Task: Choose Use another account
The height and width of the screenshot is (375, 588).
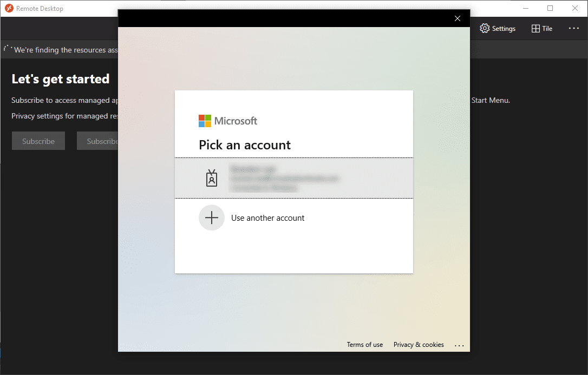Action: (268, 218)
